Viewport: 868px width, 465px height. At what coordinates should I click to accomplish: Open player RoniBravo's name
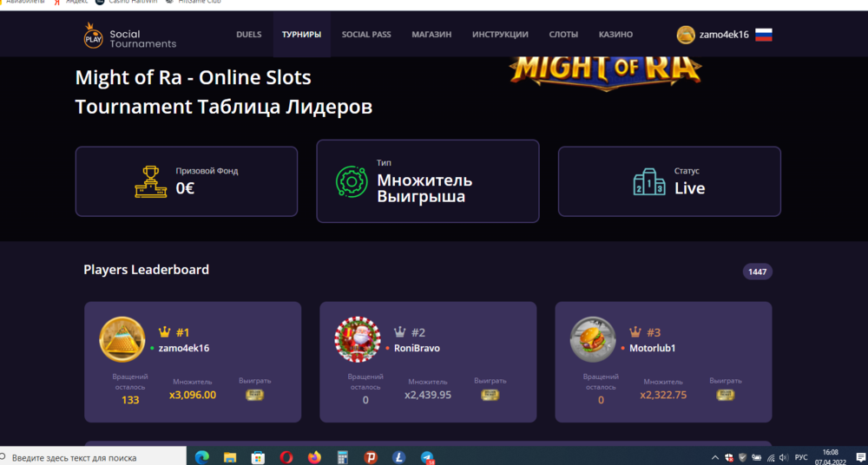(417, 348)
